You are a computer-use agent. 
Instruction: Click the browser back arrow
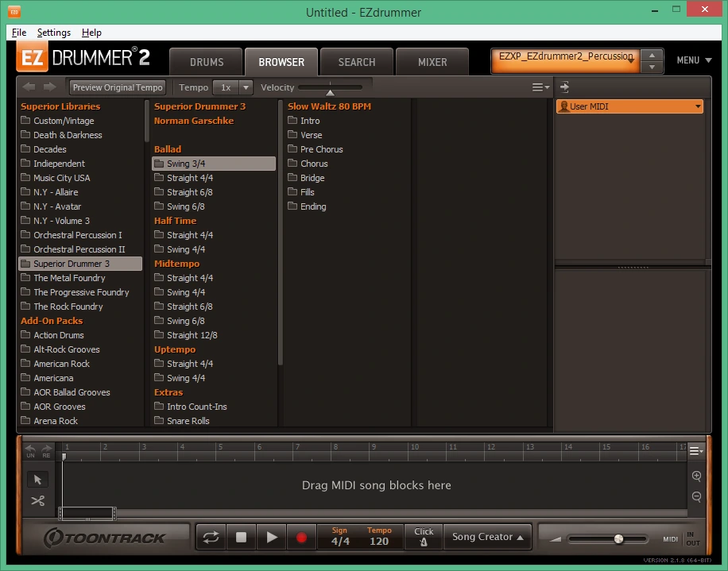pos(29,87)
